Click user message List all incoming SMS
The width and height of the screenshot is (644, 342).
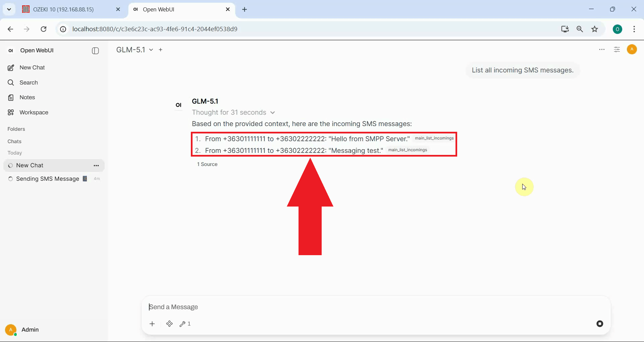point(523,70)
